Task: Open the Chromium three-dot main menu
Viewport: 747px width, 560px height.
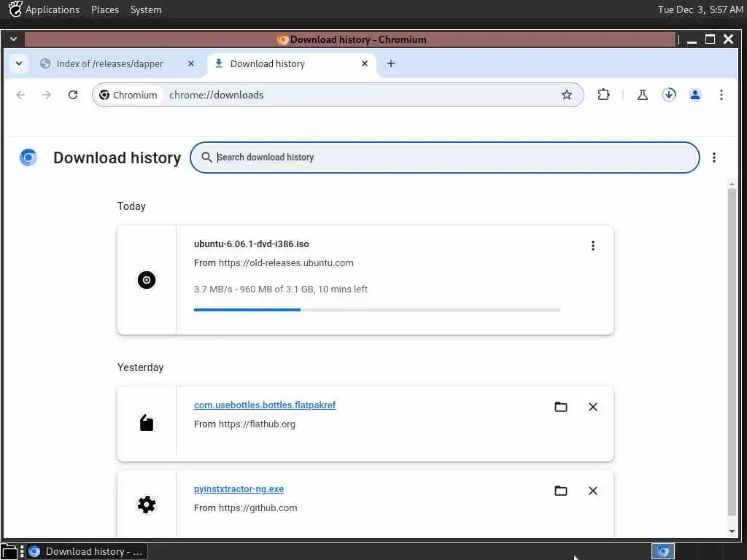Action: (721, 95)
